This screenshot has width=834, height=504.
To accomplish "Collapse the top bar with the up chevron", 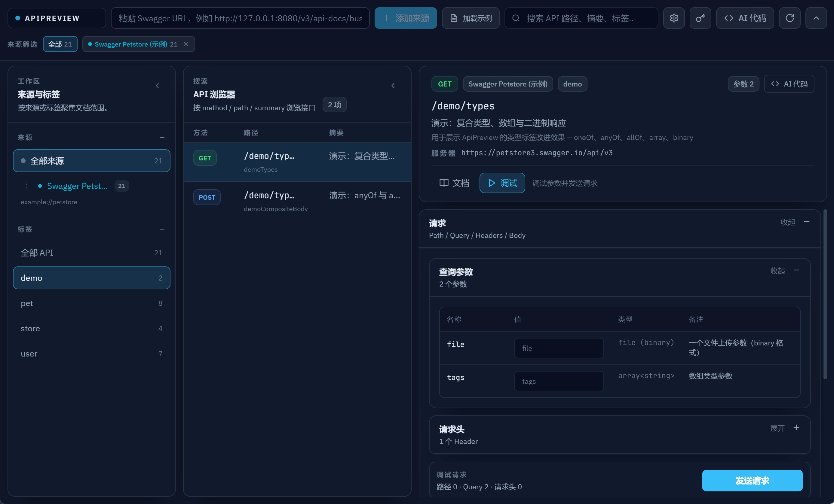I will click(x=816, y=18).
